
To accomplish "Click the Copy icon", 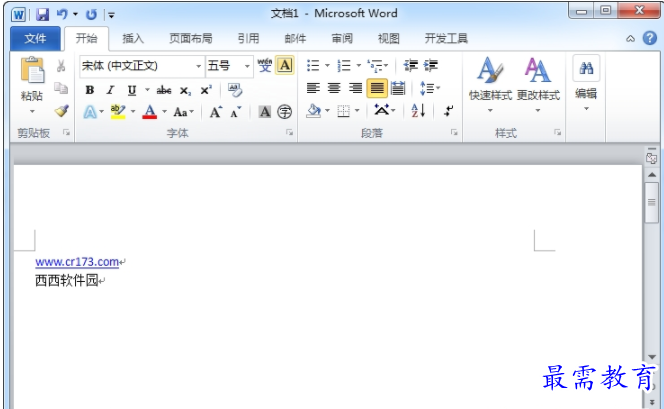I will [61, 88].
